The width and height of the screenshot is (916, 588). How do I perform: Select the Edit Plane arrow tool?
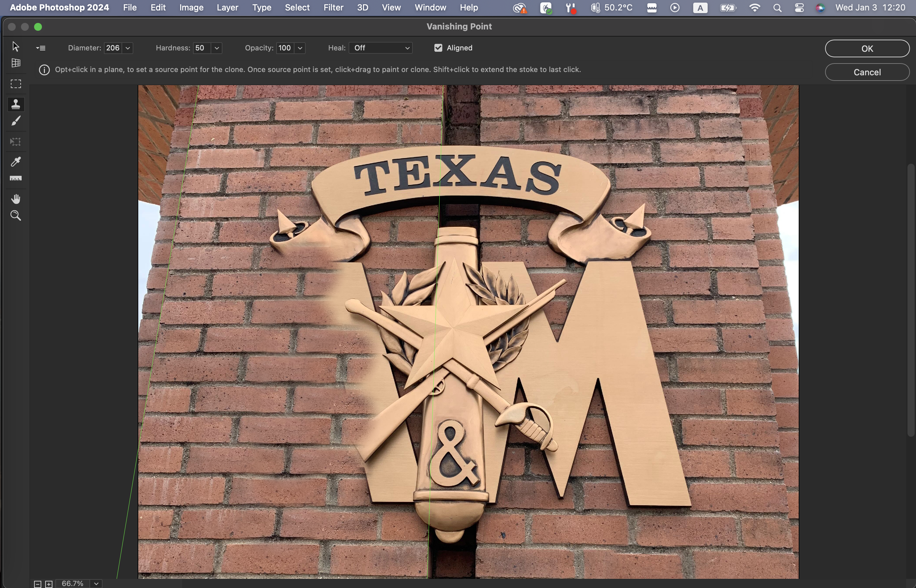pyautogui.click(x=15, y=46)
